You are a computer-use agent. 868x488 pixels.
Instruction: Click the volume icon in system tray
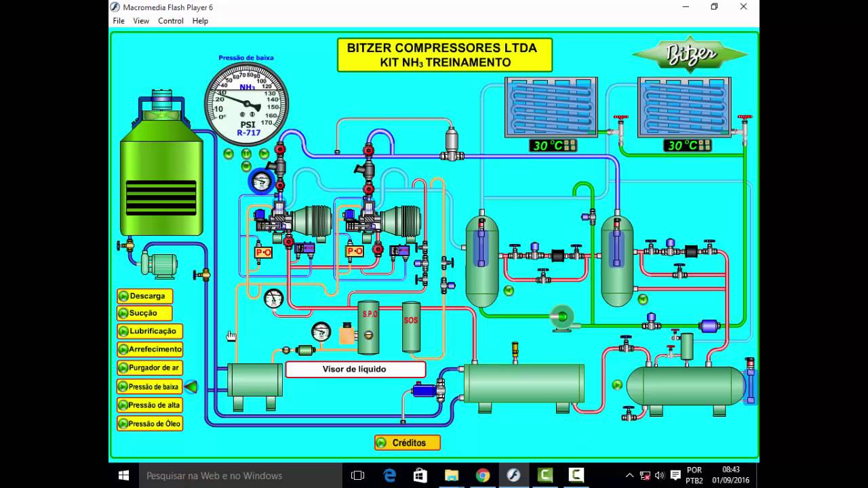659,476
